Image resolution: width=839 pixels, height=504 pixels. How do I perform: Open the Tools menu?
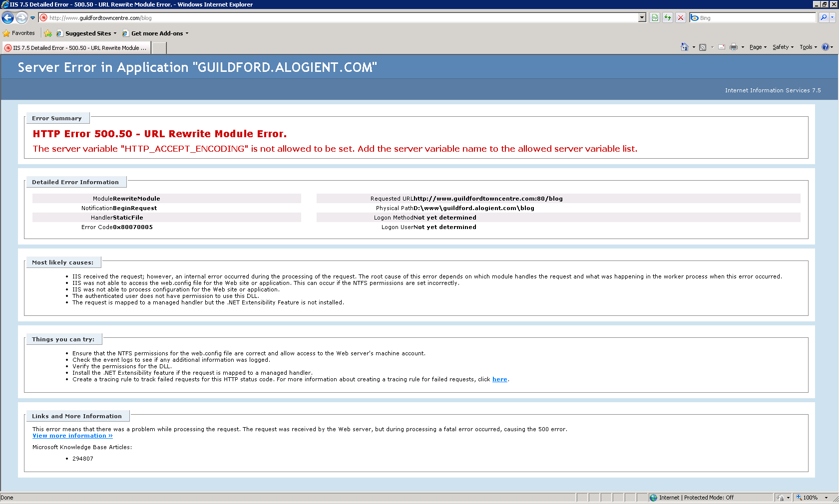pyautogui.click(x=808, y=47)
